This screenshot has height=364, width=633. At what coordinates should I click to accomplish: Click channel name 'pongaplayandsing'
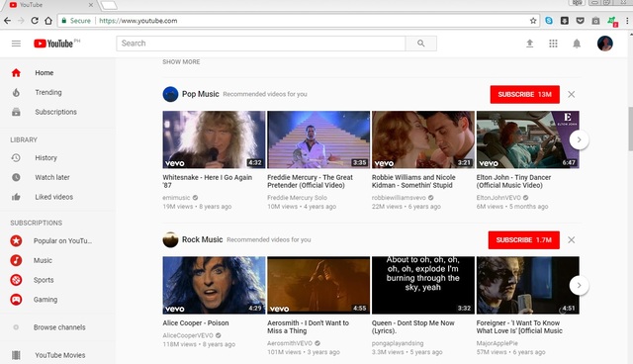(x=398, y=343)
